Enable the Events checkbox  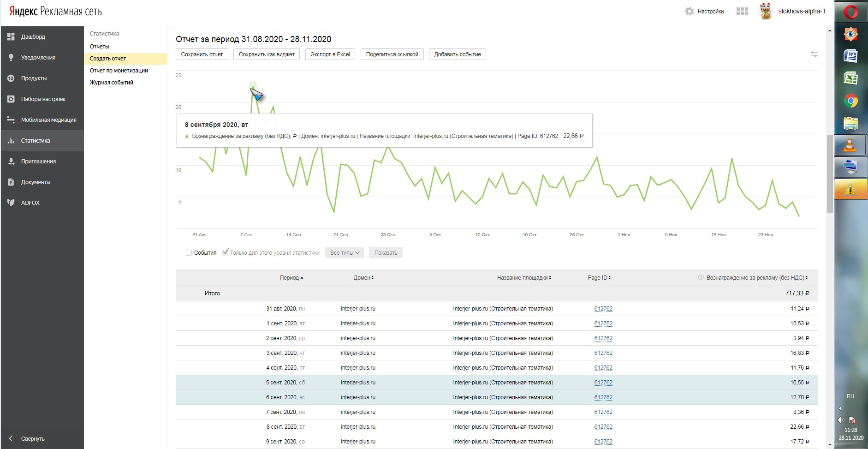(189, 253)
